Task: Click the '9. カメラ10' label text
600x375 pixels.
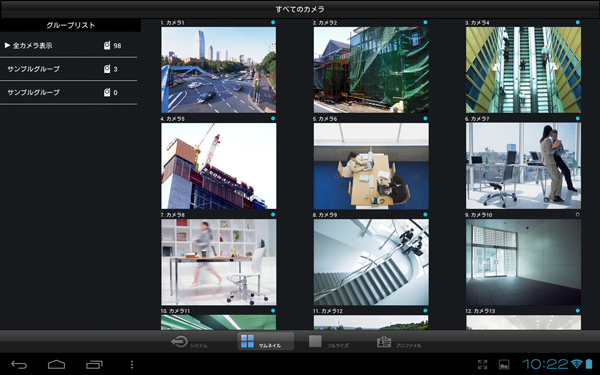Action: pyautogui.click(x=478, y=215)
